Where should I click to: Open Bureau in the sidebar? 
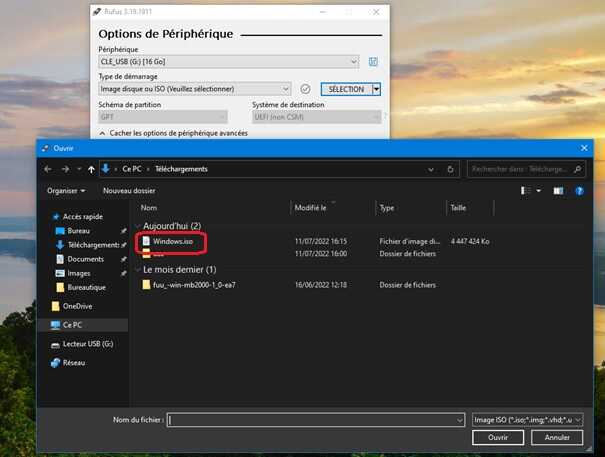coord(78,231)
